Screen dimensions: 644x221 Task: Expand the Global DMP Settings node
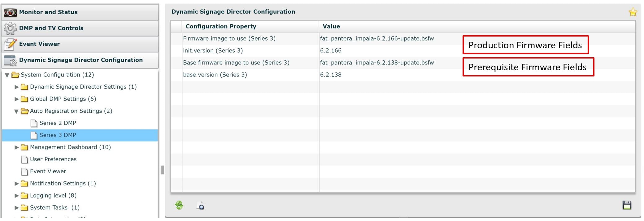17,99
